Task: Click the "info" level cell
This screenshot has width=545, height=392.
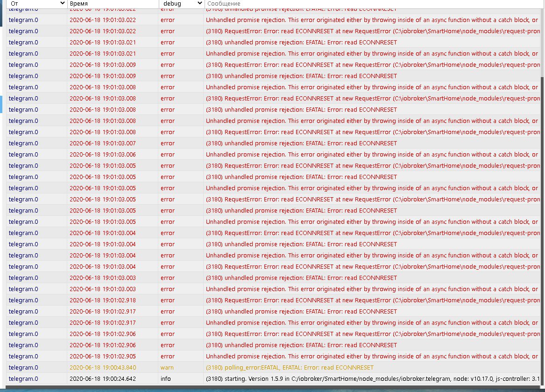Action: coord(165,379)
